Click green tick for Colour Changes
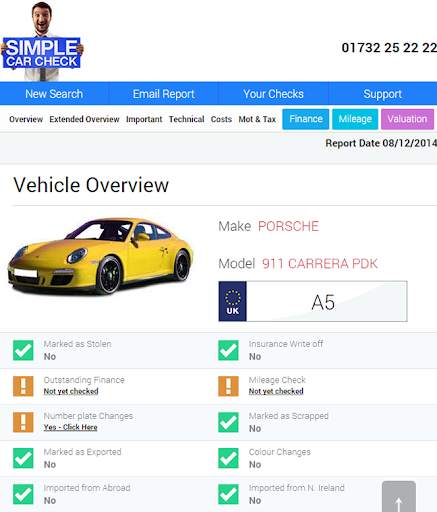Image resolution: width=437 pixels, height=512 pixels. point(228,458)
